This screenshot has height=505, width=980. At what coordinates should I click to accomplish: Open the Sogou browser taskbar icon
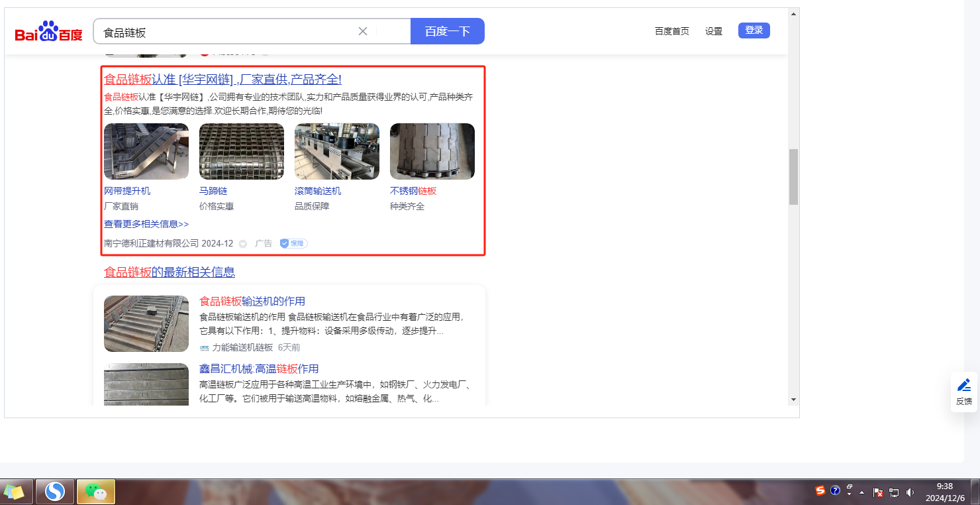54,492
